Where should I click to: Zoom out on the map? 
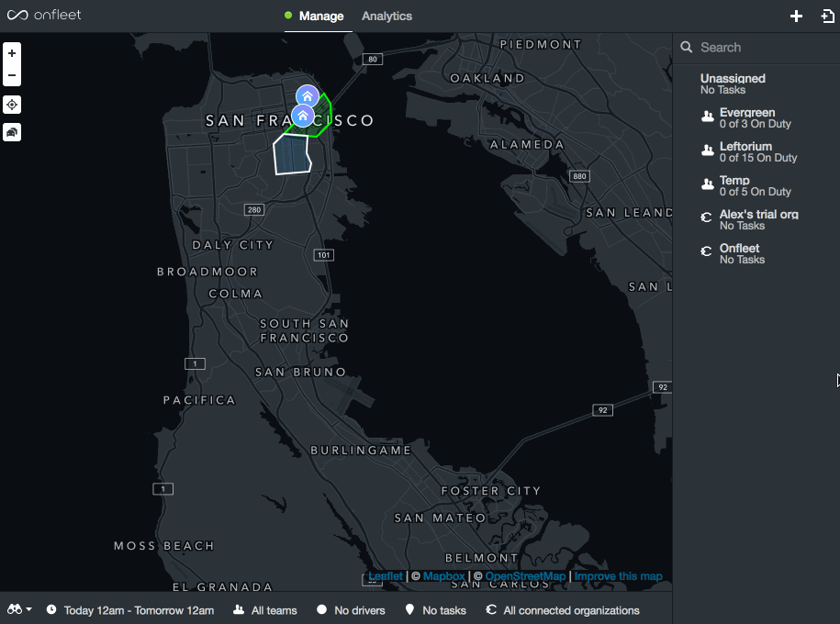tap(12, 75)
